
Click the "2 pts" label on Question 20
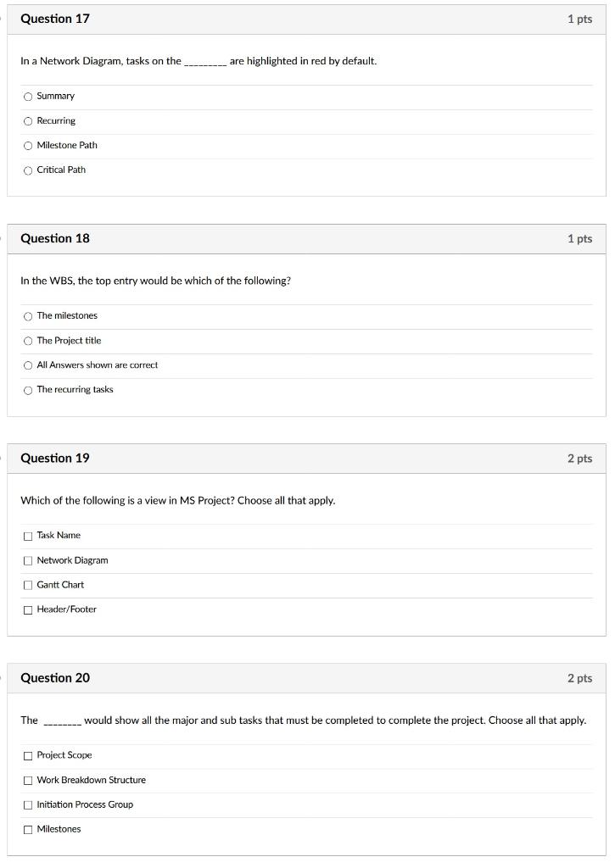[580, 678]
